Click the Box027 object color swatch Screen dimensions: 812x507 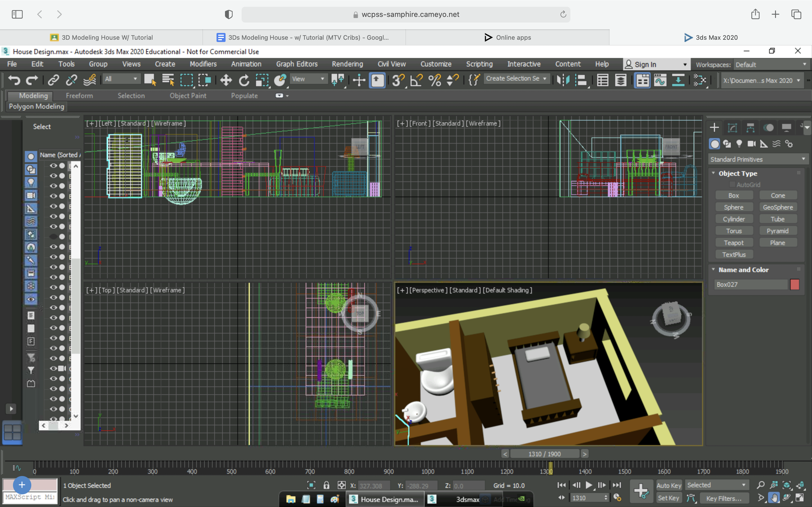pyautogui.click(x=795, y=284)
